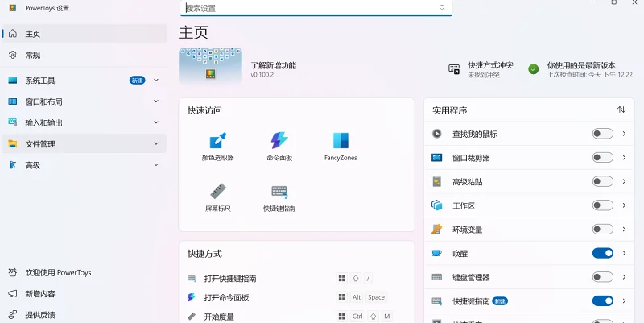Click the 快速访问 heading
This screenshot has height=323, width=644.
(x=204, y=110)
